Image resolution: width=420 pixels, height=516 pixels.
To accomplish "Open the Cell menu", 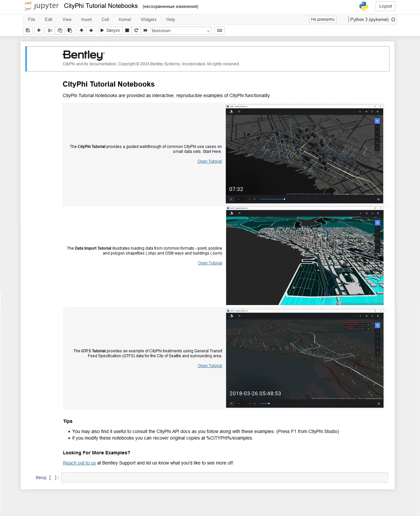I will coord(105,19).
